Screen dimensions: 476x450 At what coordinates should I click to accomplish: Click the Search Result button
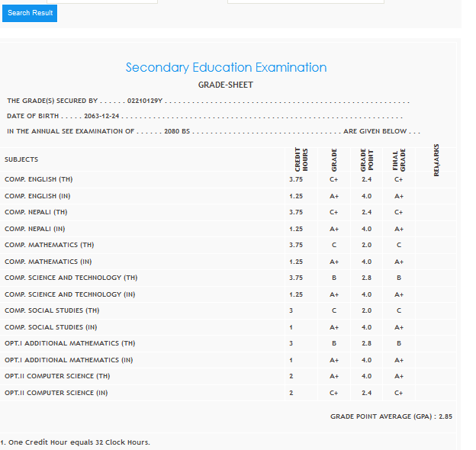[30, 13]
